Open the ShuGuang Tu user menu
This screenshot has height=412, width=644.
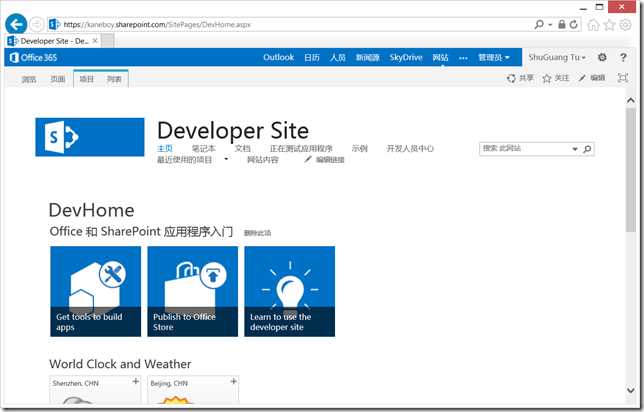[x=557, y=58]
